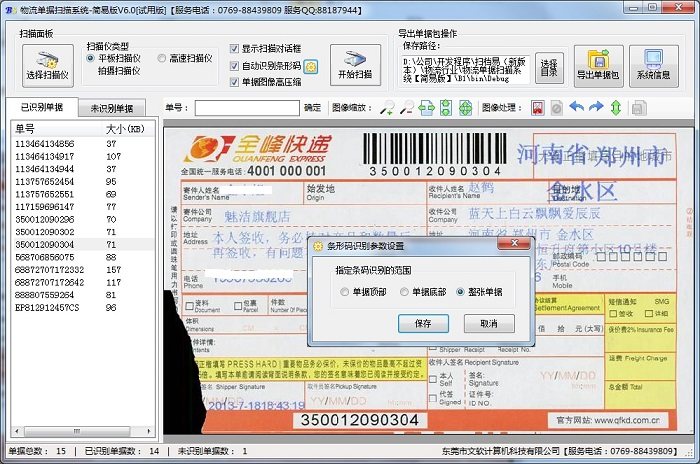Screen dimensions: 700x464
Task: Switch to 已识别单据 tab
Action: (42, 107)
